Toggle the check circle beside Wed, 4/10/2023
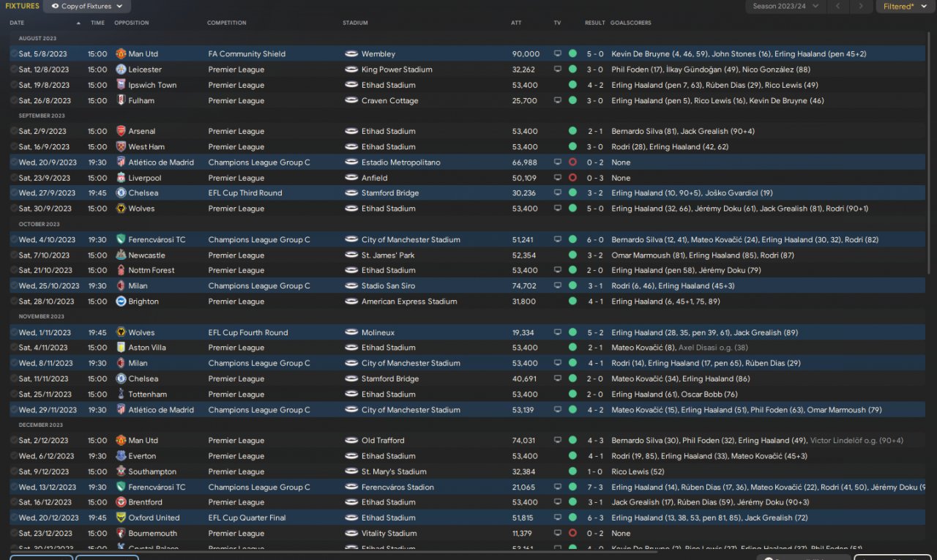Screen dimensions: 937x560 coord(13,240)
